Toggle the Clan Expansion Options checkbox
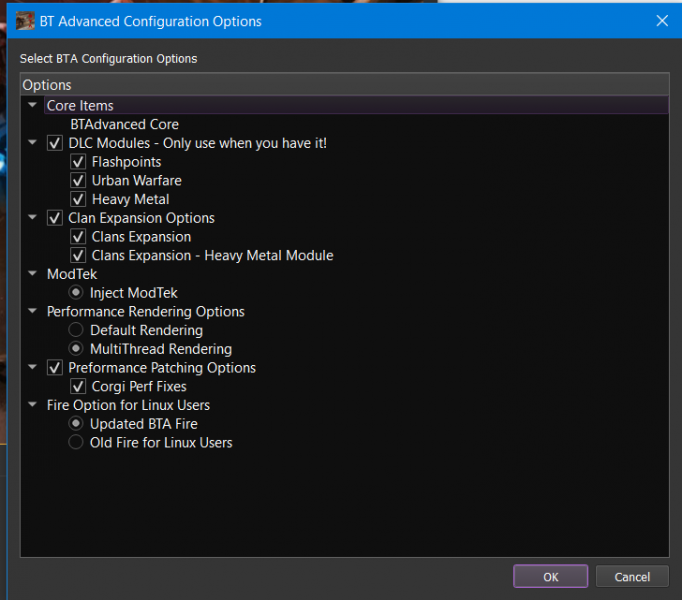The width and height of the screenshot is (682, 600). click(55, 218)
